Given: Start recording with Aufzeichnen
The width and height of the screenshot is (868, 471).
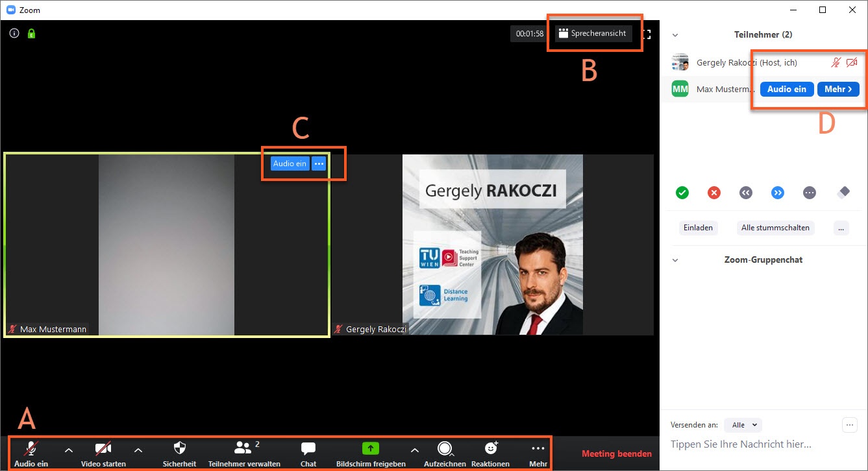Looking at the screenshot, I should pyautogui.click(x=445, y=454).
